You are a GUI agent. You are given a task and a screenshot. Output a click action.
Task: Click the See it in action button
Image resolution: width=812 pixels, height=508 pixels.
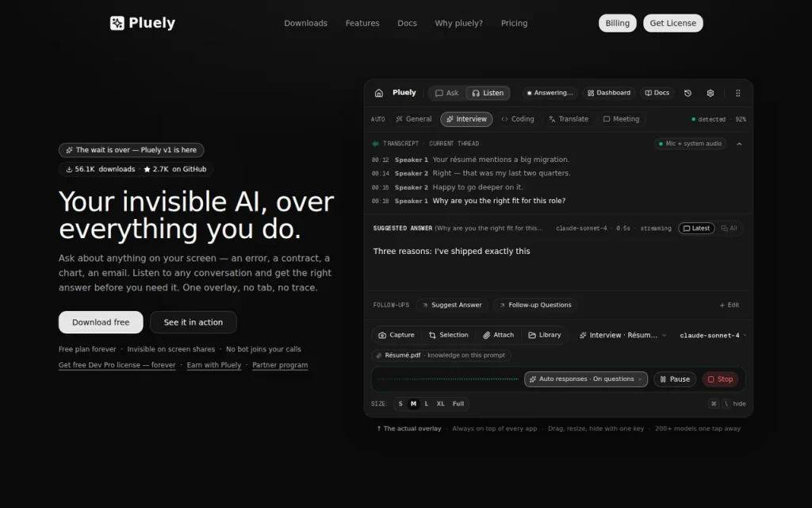point(193,322)
